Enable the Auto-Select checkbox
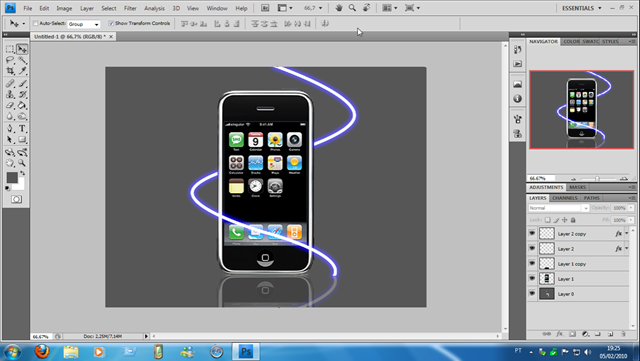The width and height of the screenshot is (640, 361). pyautogui.click(x=36, y=23)
